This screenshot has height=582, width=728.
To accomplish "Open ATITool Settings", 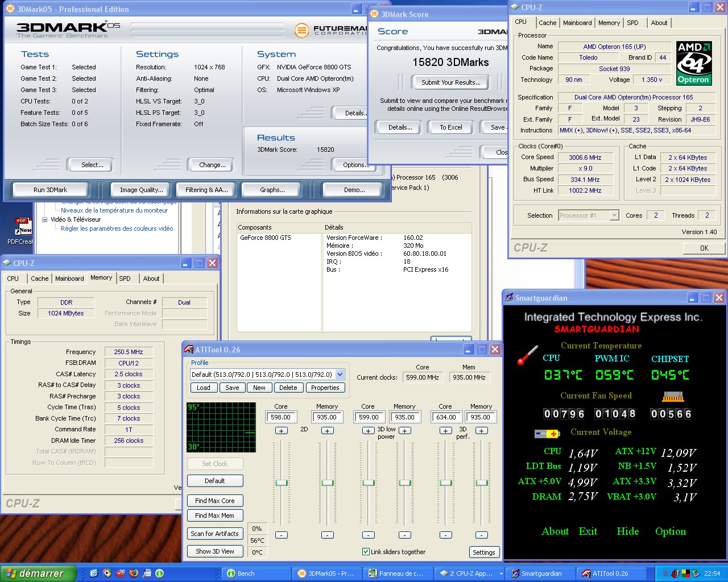I will click(484, 552).
